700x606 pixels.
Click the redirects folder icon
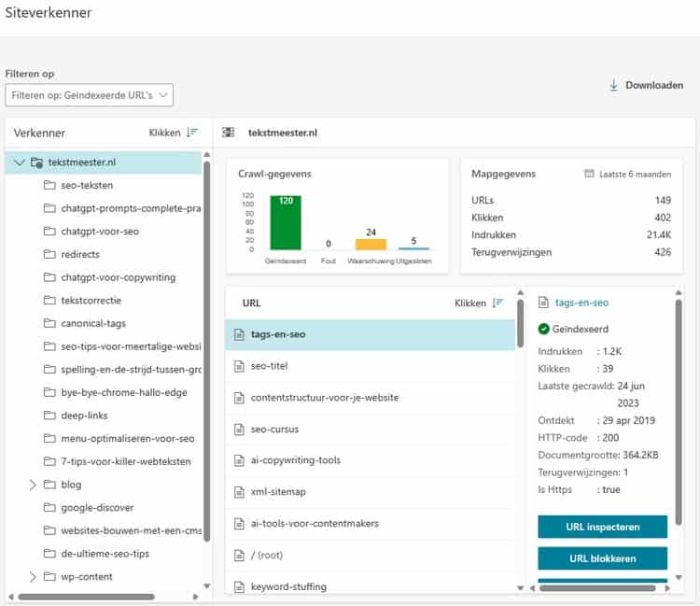click(49, 254)
